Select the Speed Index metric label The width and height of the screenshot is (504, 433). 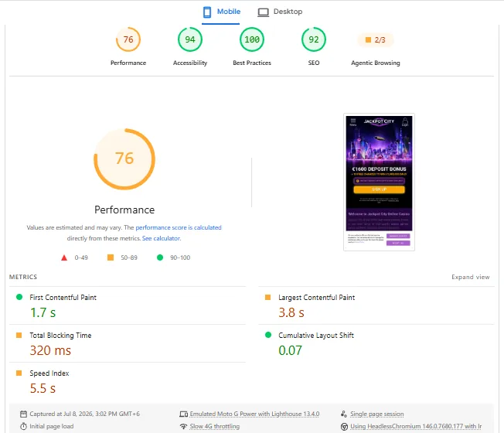point(49,373)
